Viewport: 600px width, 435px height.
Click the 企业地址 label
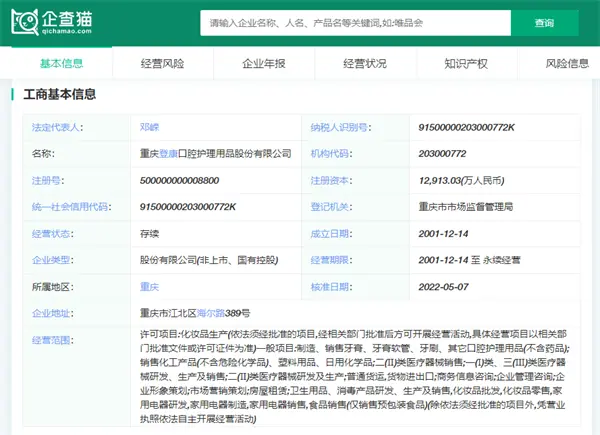(x=53, y=313)
